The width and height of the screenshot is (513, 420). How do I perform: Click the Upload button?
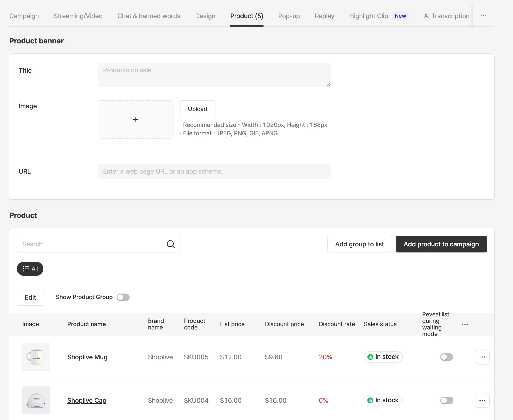point(198,109)
